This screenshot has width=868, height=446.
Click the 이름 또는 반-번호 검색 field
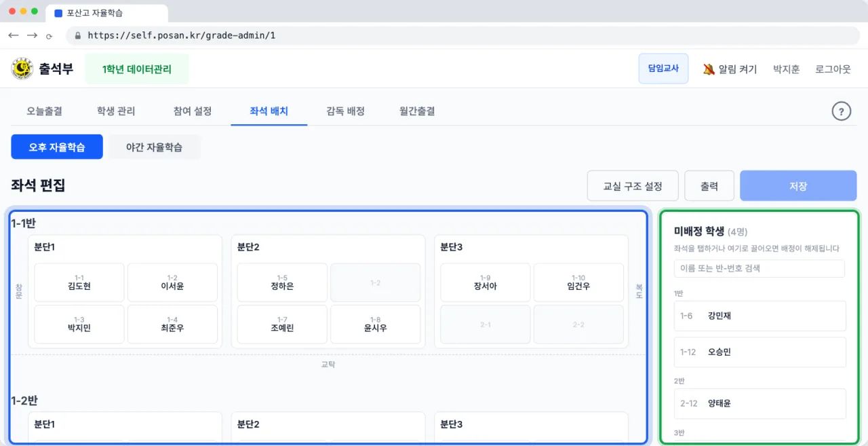click(x=759, y=268)
